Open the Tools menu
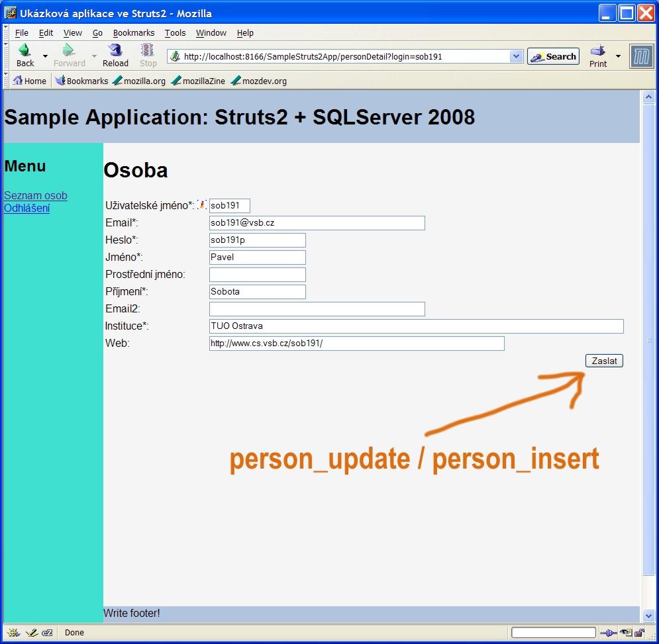 click(x=175, y=33)
